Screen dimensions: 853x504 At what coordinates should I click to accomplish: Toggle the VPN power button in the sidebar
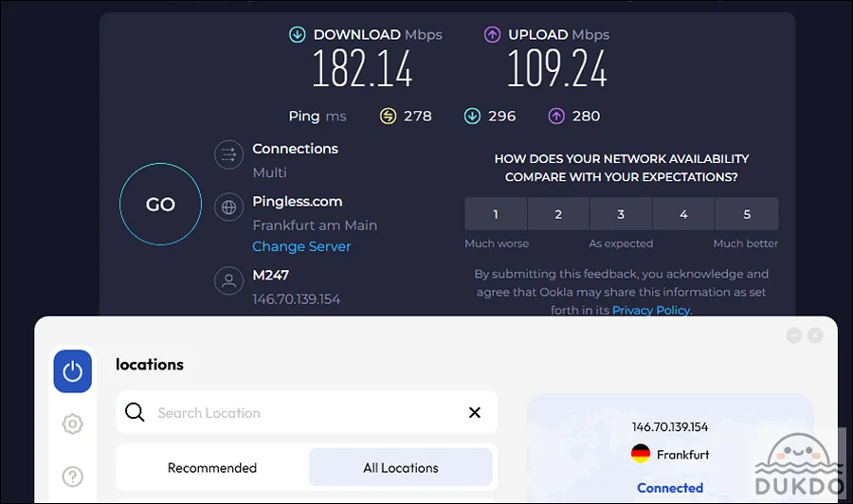pos(72,371)
